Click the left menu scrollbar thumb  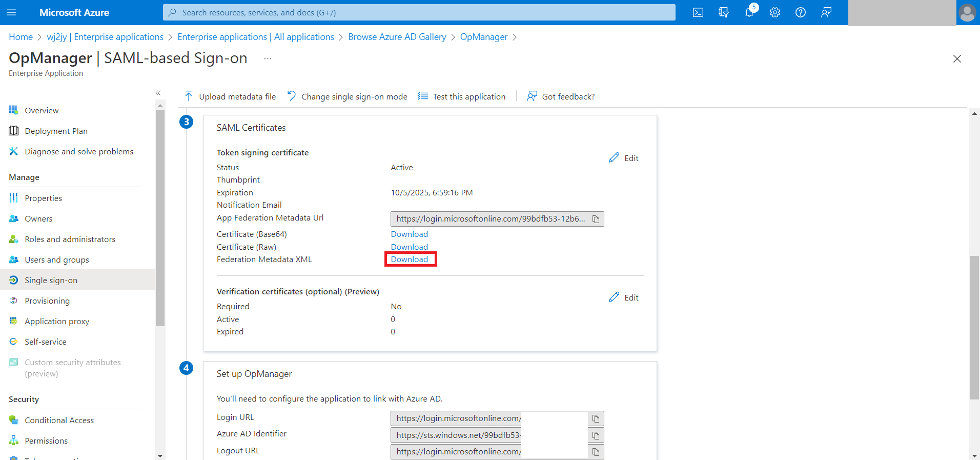pos(160,217)
